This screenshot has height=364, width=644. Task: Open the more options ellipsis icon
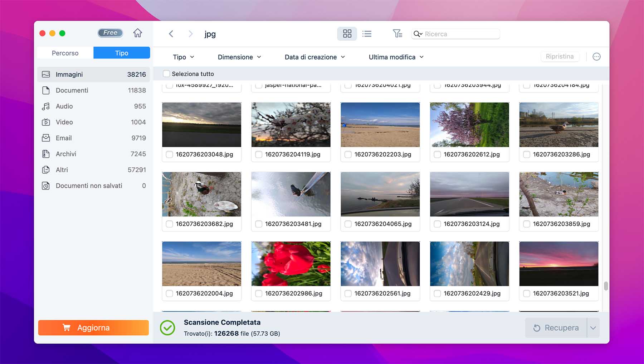[x=596, y=57]
